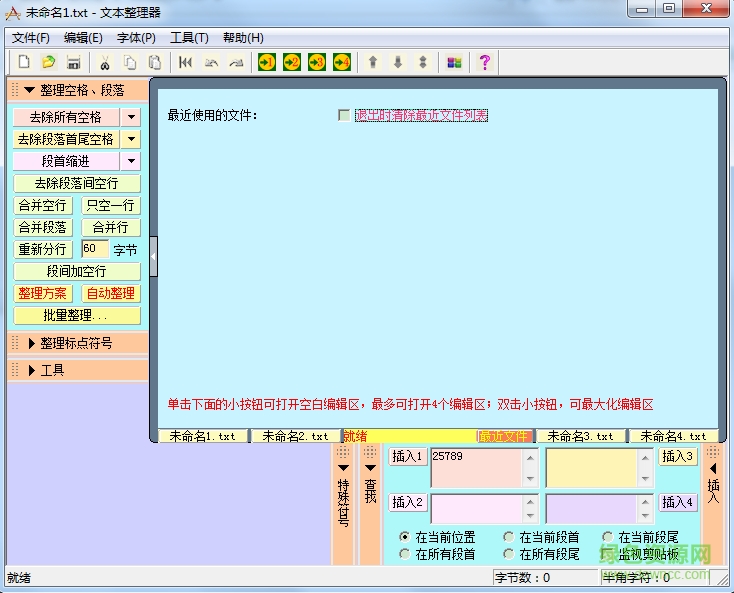This screenshot has height=593, width=734.
Task: Expand the 工具 panel section
Action: point(52,370)
